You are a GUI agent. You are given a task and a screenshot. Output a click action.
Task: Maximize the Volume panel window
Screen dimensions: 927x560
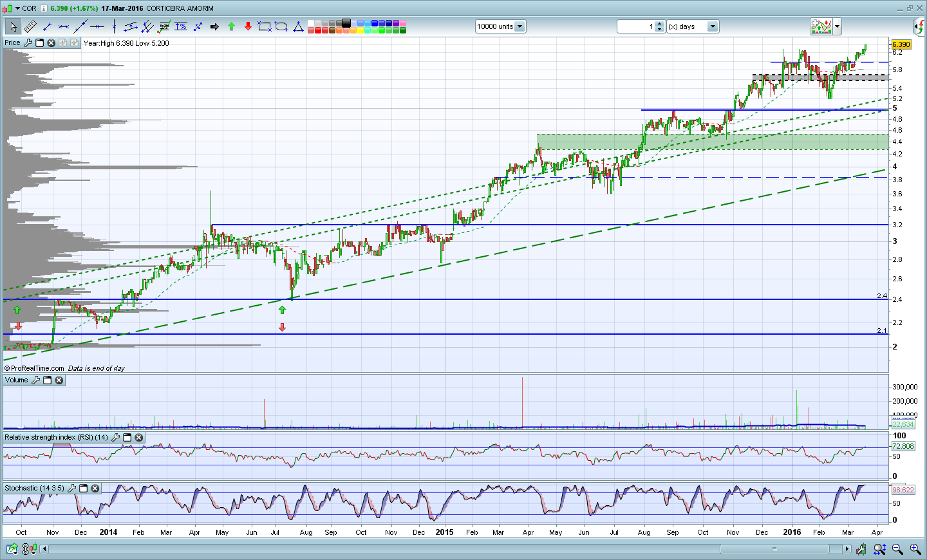47,380
